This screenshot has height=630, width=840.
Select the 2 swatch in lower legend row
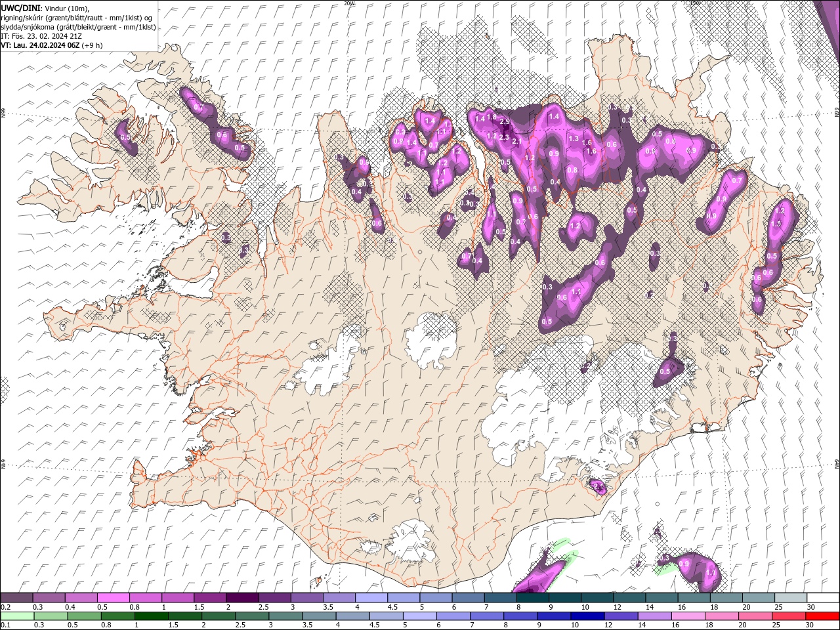[219, 616]
